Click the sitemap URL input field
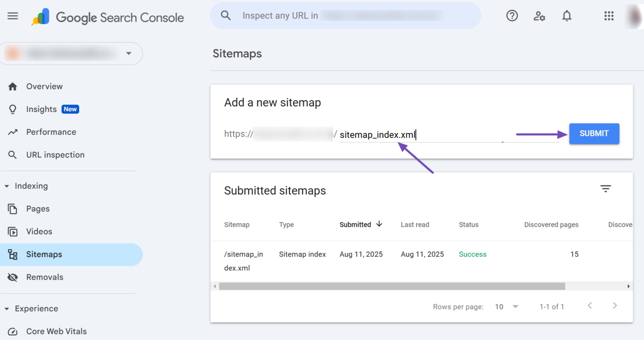The width and height of the screenshot is (644, 340). pos(448,135)
